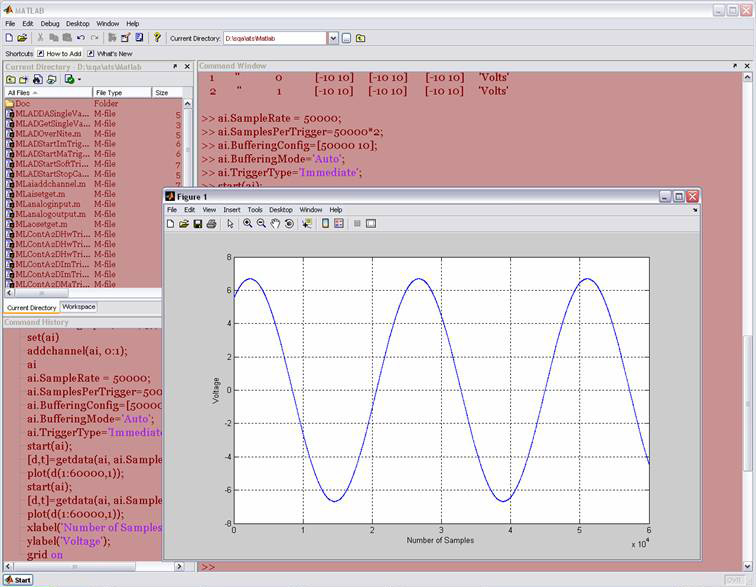Sort by the All Files column header
The width and height of the screenshot is (756, 587).
[x=48, y=93]
